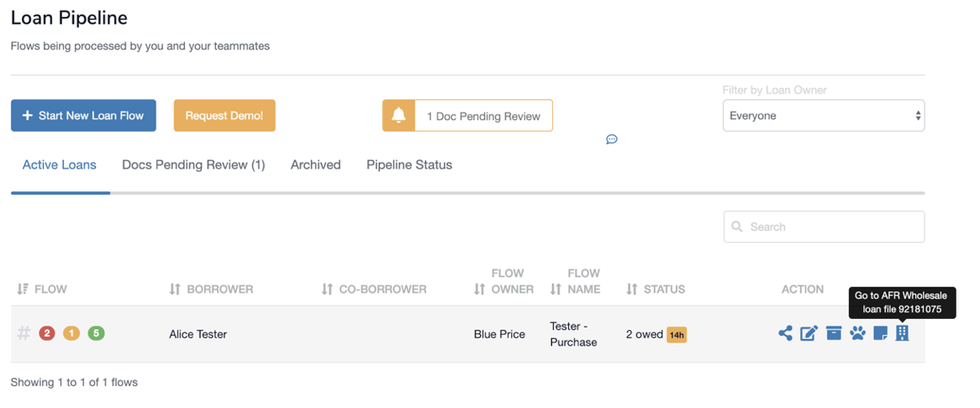The image size is (980, 408).
Task: Click Start New Loan Flow button
Action: pyautogui.click(x=83, y=116)
